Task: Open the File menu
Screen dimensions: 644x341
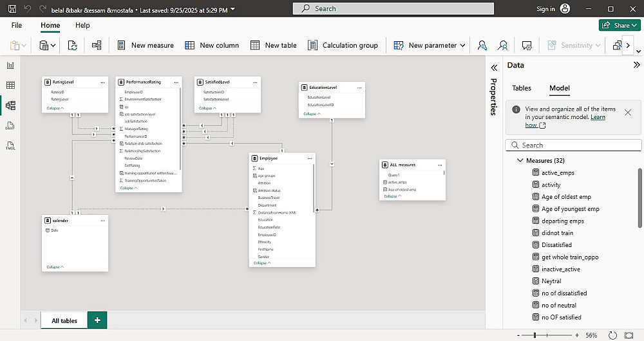Action: pyautogui.click(x=17, y=25)
